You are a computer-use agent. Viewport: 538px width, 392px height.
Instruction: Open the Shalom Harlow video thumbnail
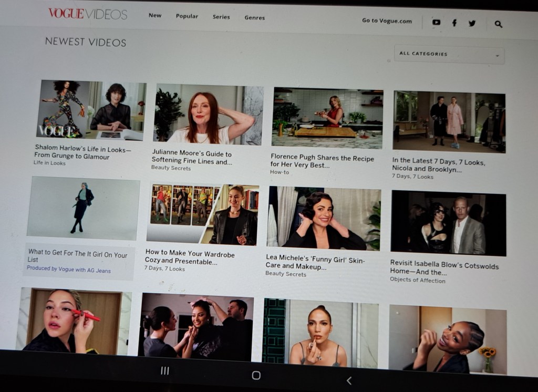pos(91,110)
